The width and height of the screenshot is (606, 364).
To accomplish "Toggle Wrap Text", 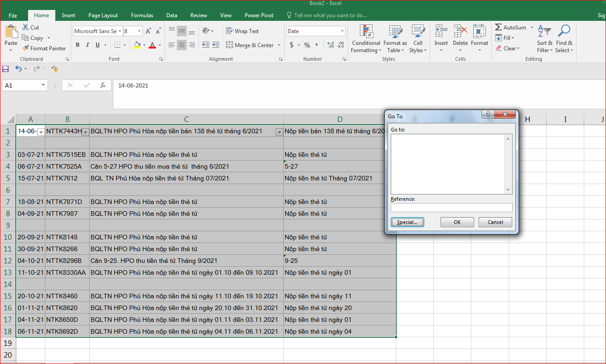I will pyautogui.click(x=242, y=31).
